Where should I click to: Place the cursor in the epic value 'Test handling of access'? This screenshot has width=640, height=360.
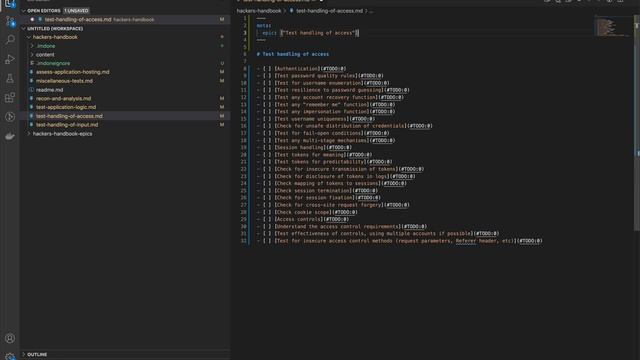tap(319, 33)
